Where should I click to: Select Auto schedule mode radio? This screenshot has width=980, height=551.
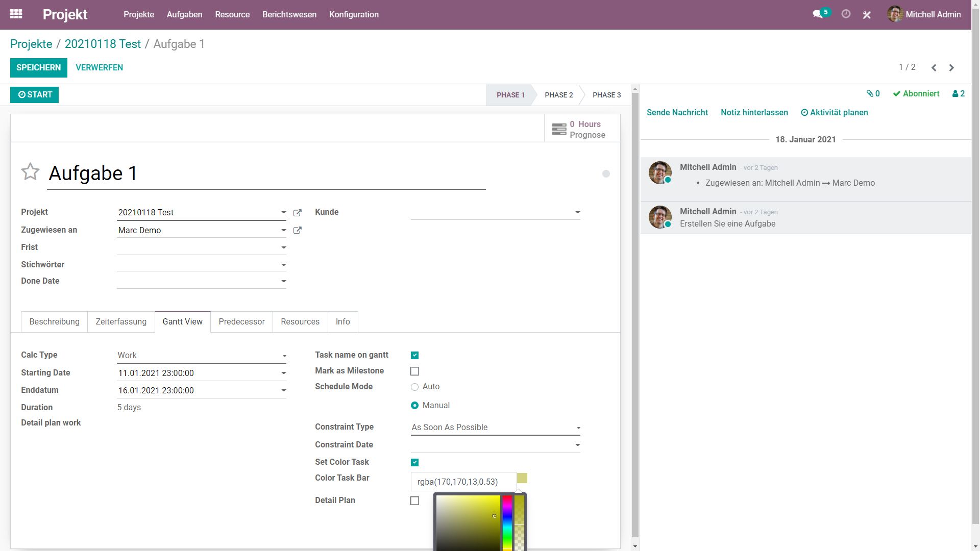tap(414, 387)
